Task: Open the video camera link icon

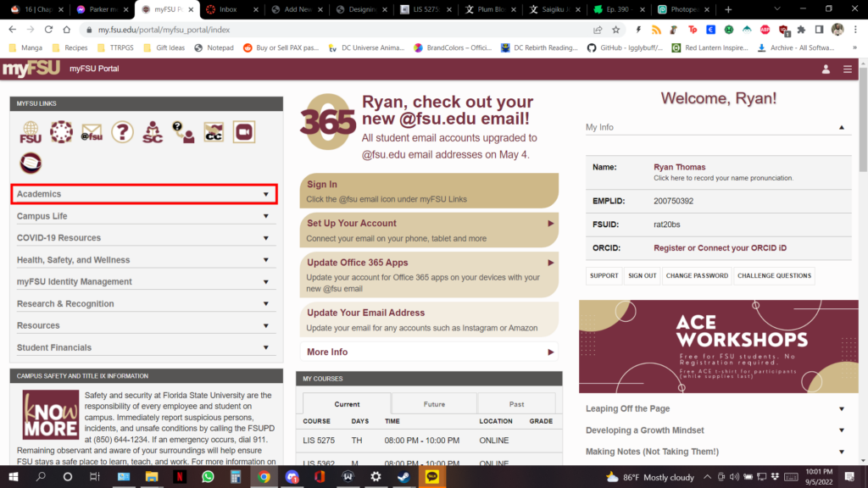Action: pyautogui.click(x=244, y=132)
